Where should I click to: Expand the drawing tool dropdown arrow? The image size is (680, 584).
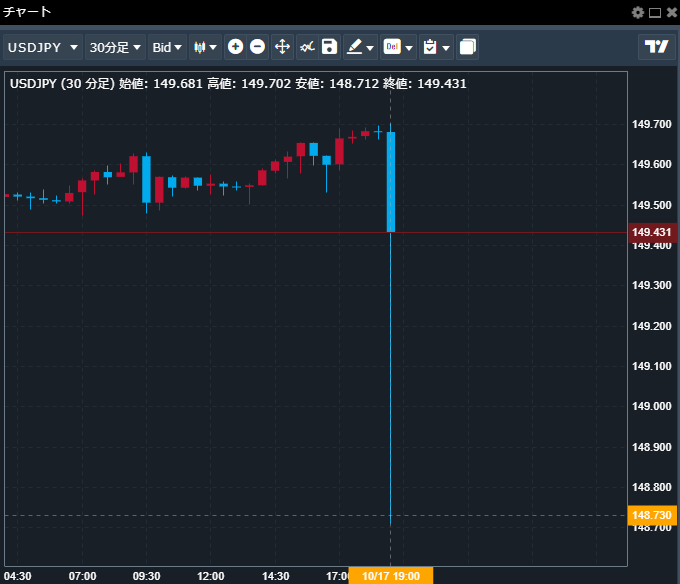[370, 48]
